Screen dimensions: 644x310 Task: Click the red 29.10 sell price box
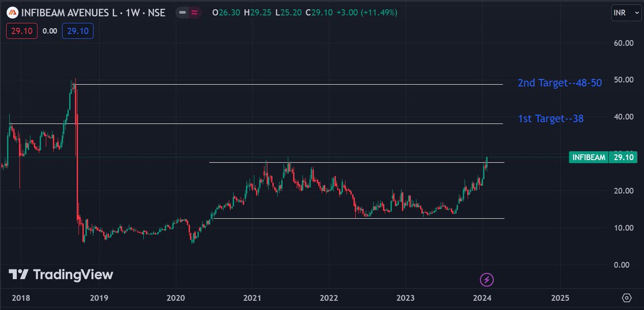(22, 31)
